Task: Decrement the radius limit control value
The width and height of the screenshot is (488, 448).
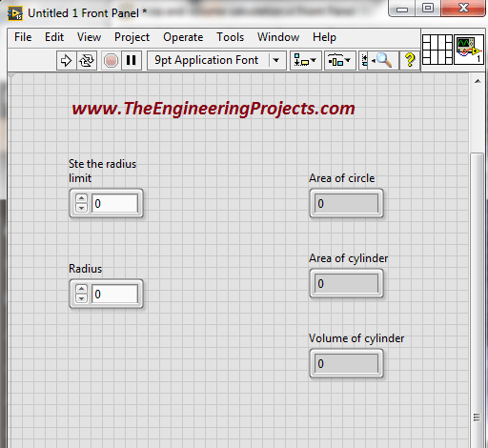Action: [81, 208]
